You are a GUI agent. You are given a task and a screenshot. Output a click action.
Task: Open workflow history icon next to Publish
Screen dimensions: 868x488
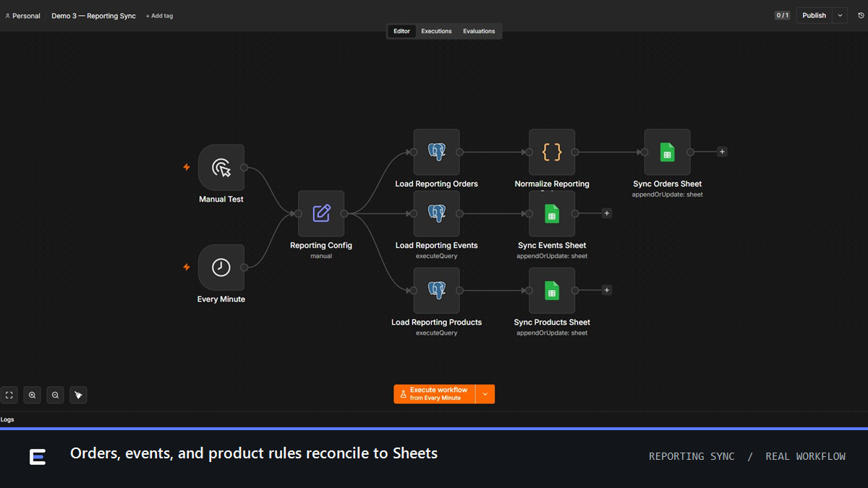[x=861, y=15]
